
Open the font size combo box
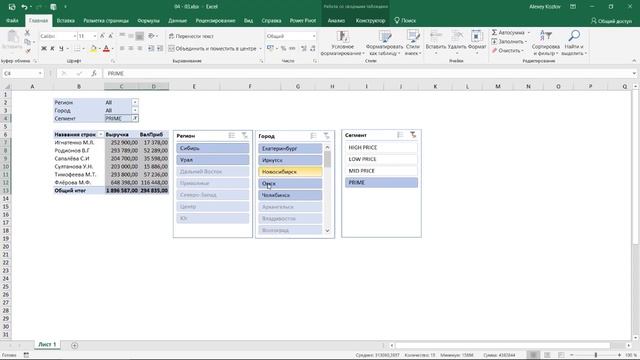(87, 36)
